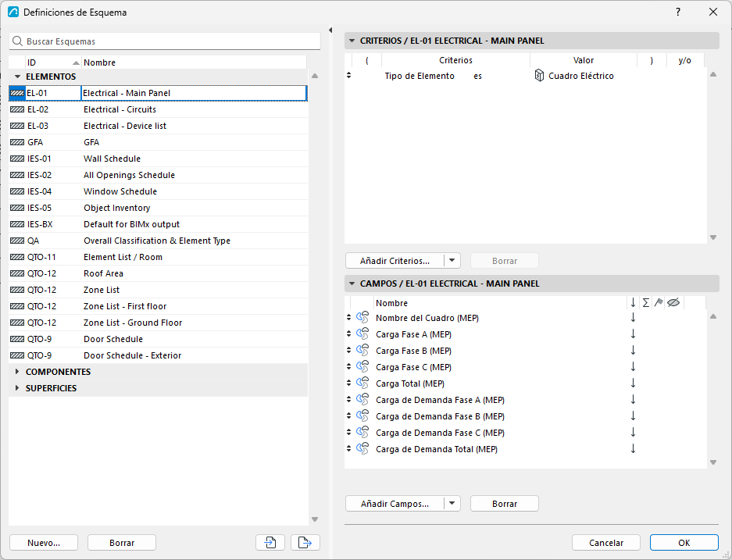The image size is (732, 560).
Task: Click the flag column header icon
Action: pyautogui.click(x=659, y=303)
